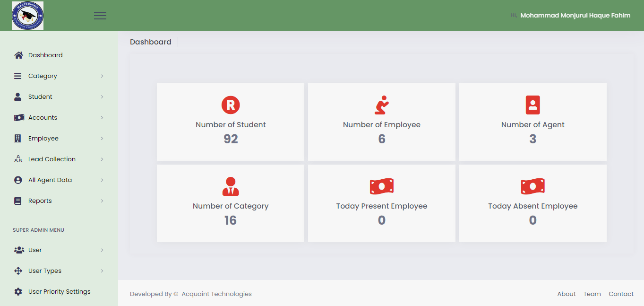644x306 pixels.
Task: Select the Student person icon
Action: [x=17, y=96]
